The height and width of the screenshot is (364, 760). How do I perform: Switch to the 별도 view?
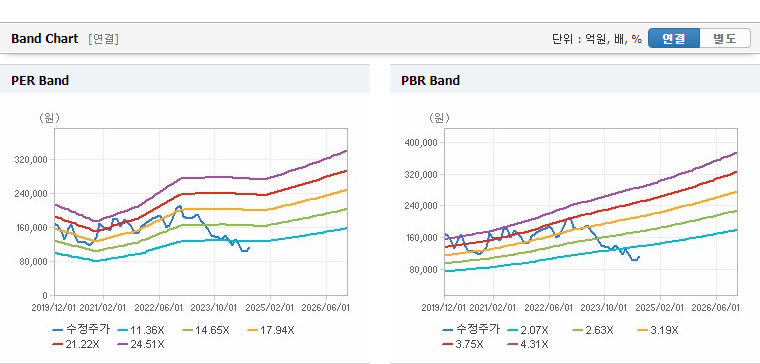[725, 39]
